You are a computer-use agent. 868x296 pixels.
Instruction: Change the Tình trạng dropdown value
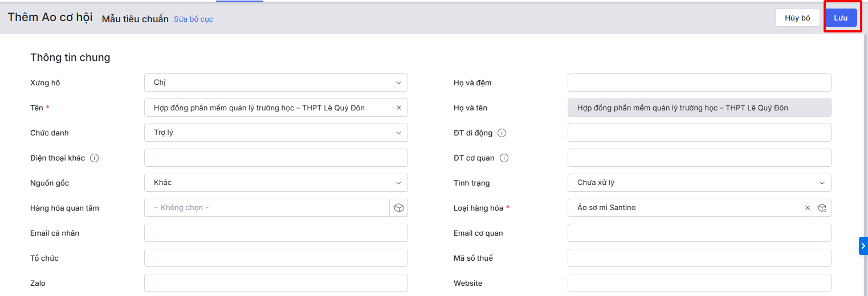click(x=699, y=183)
